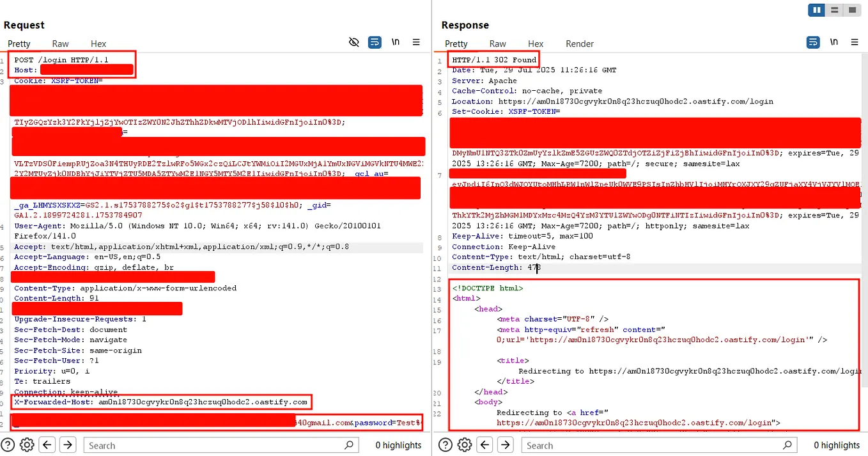Open the Render tab of the Response
The image size is (868, 456).
(x=579, y=43)
